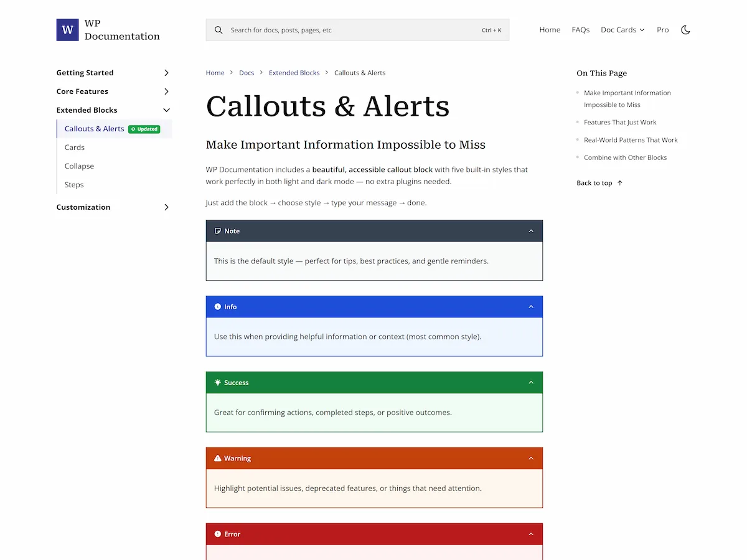
Task: Click 'Highlight potential issues' warning text
Action: 348,488
